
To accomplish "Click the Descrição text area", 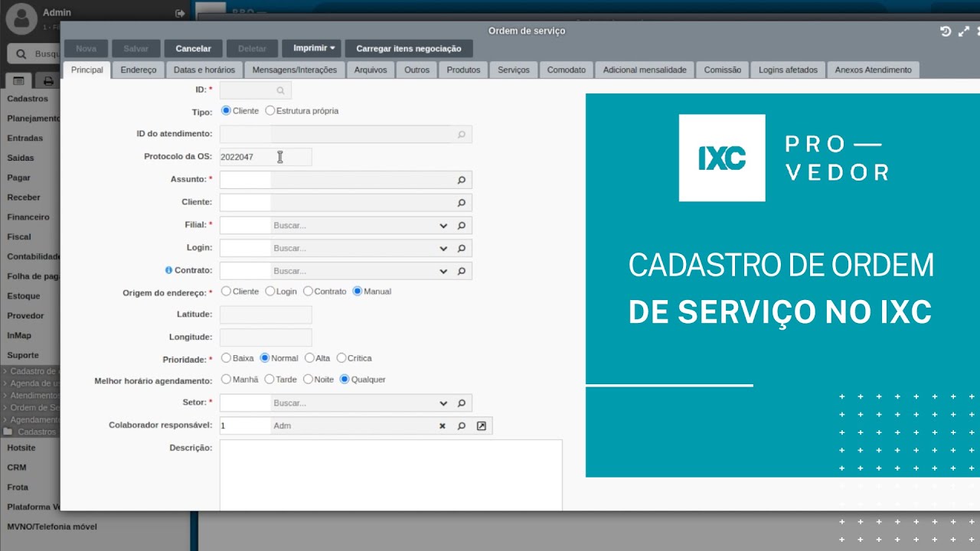I will pos(390,474).
